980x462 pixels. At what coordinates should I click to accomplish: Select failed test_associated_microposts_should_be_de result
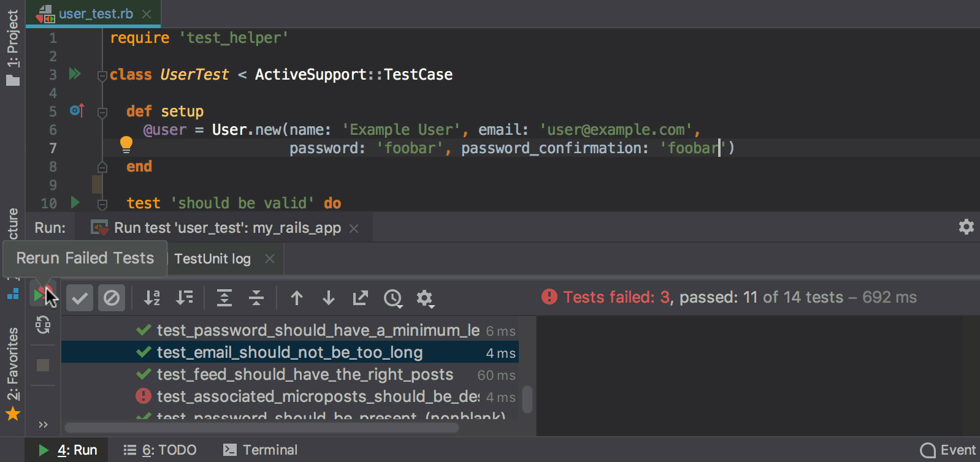(290, 396)
